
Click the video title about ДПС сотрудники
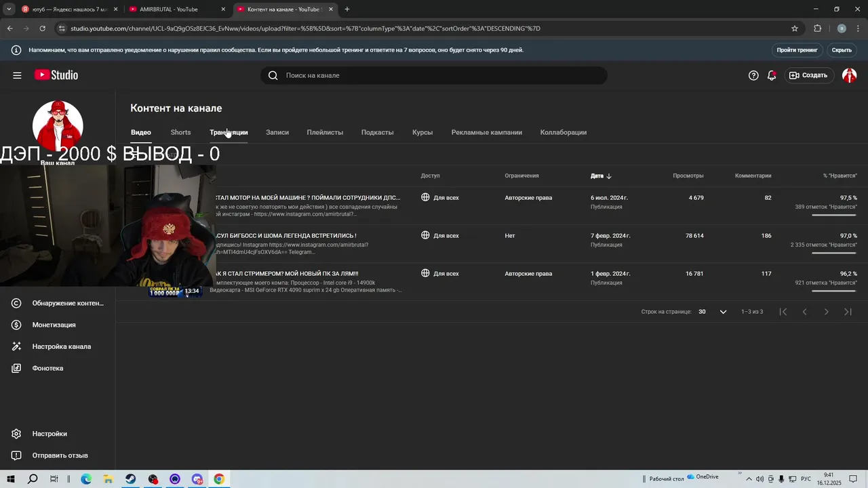(308, 198)
